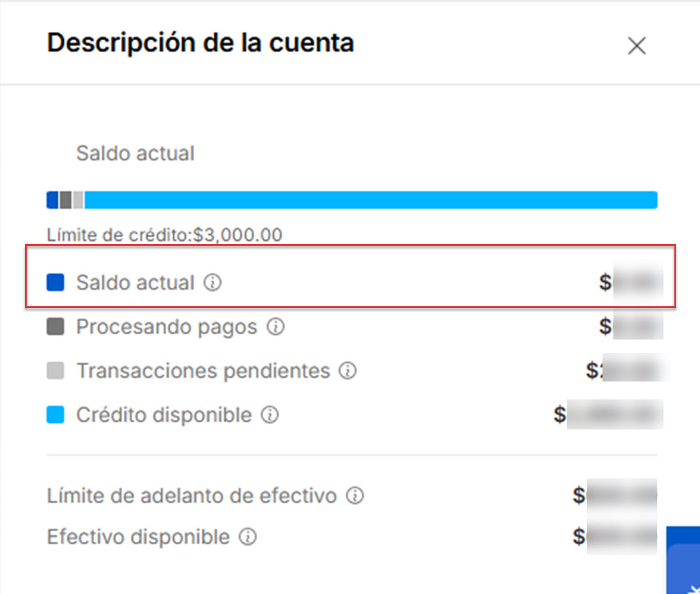Open the Procesando pagos info tooltip icon

(276, 326)
